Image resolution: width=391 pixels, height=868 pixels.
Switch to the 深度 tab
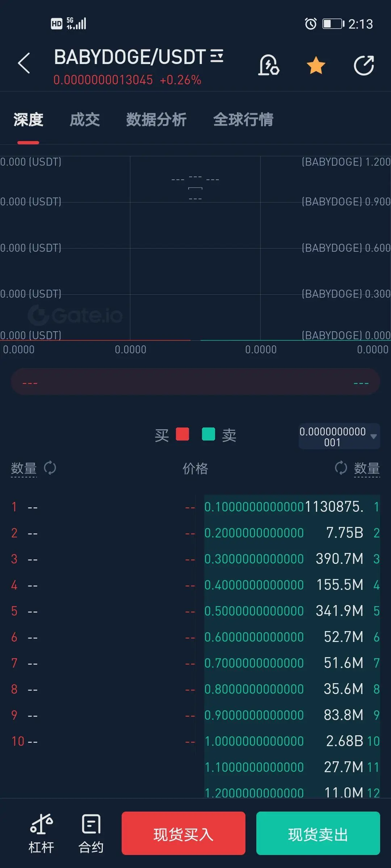click(28, 120)
